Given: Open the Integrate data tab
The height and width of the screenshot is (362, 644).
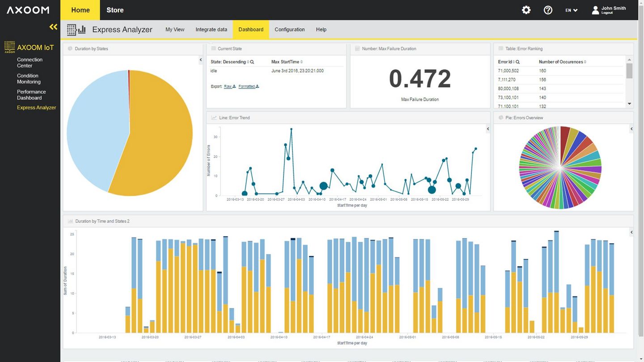Looking at the screenshot, I should (211, 29).
